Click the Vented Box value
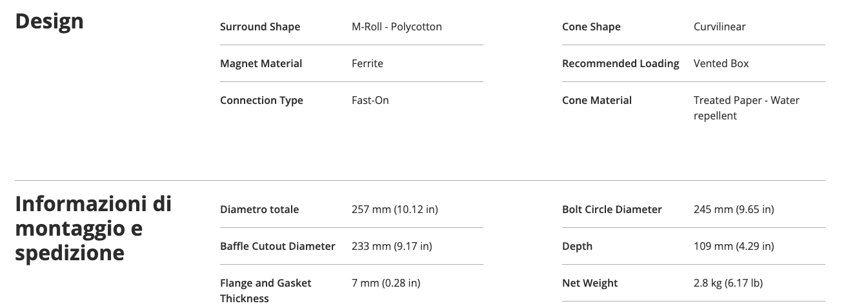The image size is (868, 308). click(x=722, y=63)
